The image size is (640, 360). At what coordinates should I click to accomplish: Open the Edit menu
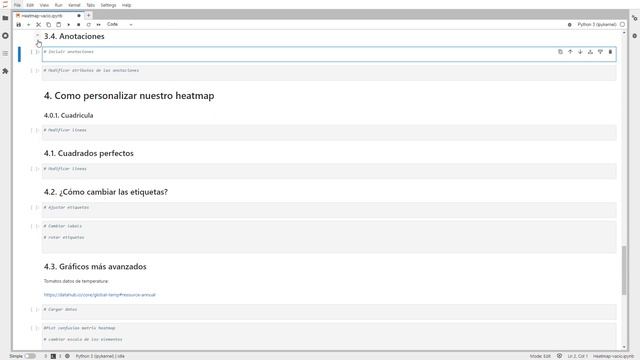tap(30, 5)
